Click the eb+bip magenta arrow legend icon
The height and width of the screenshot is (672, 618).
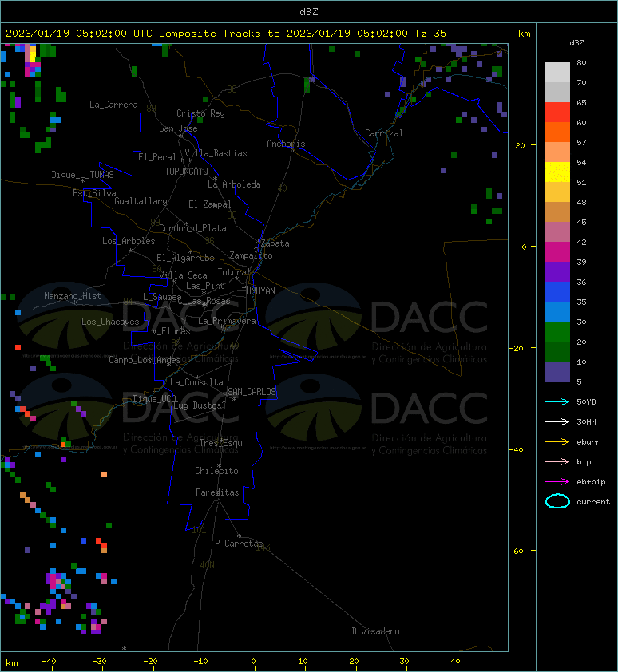pyautogui.click(x=557, y=482)
